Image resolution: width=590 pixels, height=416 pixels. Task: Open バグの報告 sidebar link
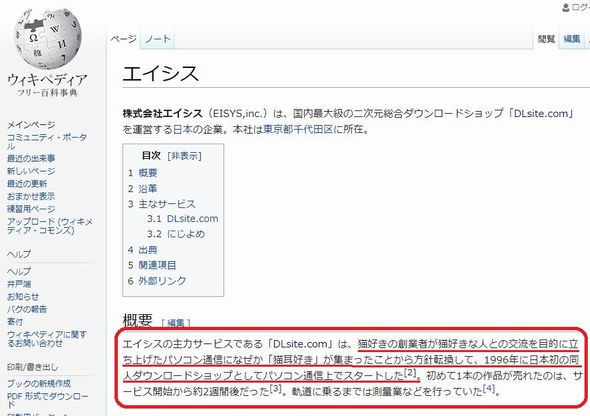[27, 309]
